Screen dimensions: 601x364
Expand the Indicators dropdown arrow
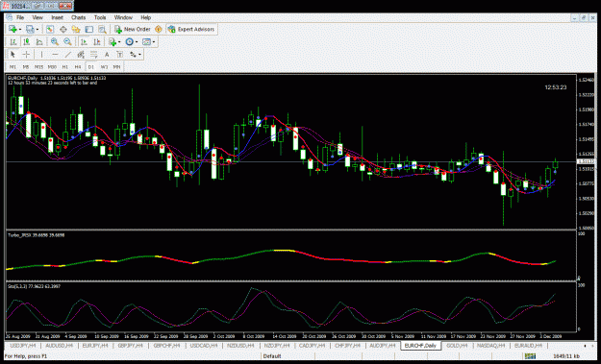(119, 42)
